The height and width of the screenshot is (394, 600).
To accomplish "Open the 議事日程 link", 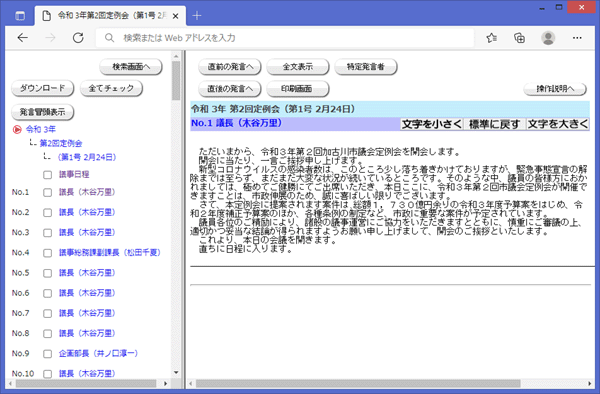I will coord(74,174).
